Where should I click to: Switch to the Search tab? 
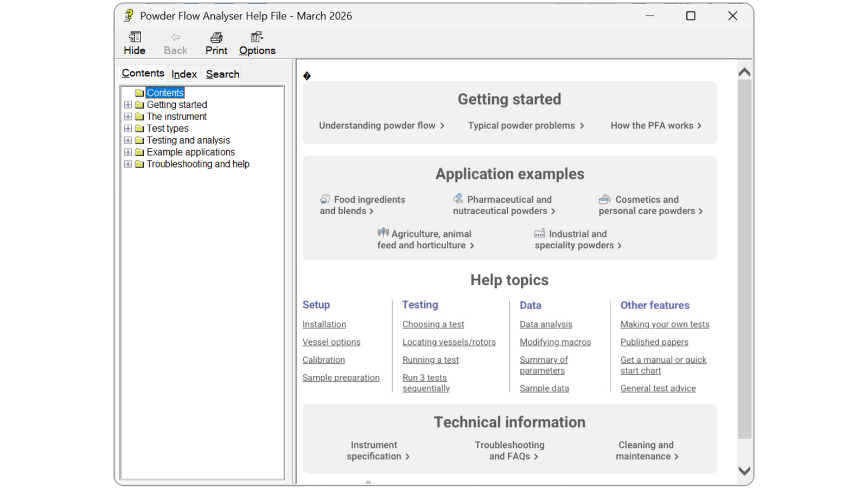pyautogui.click(x=222, y=74)
